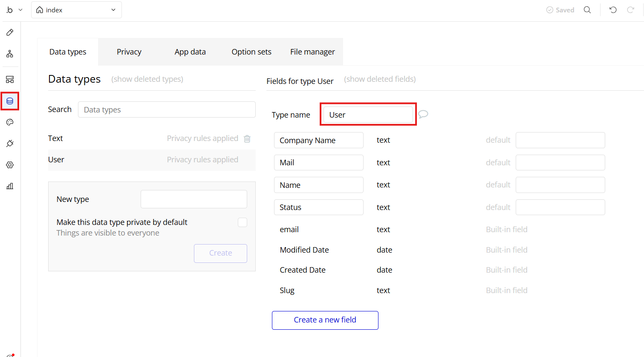This screenshot has height=357, width=644.
Task: Open the Workflow tab icon
Action: coord(10,54)
